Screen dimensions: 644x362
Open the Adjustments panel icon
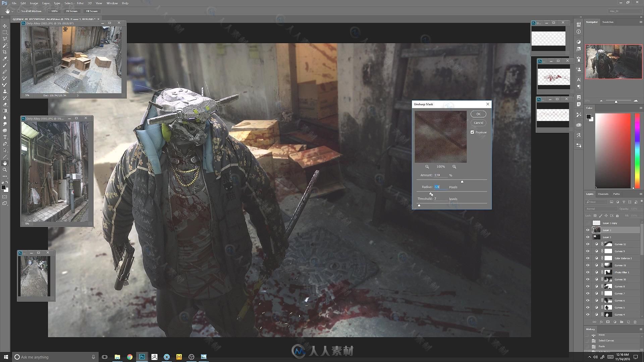[579, 42]
